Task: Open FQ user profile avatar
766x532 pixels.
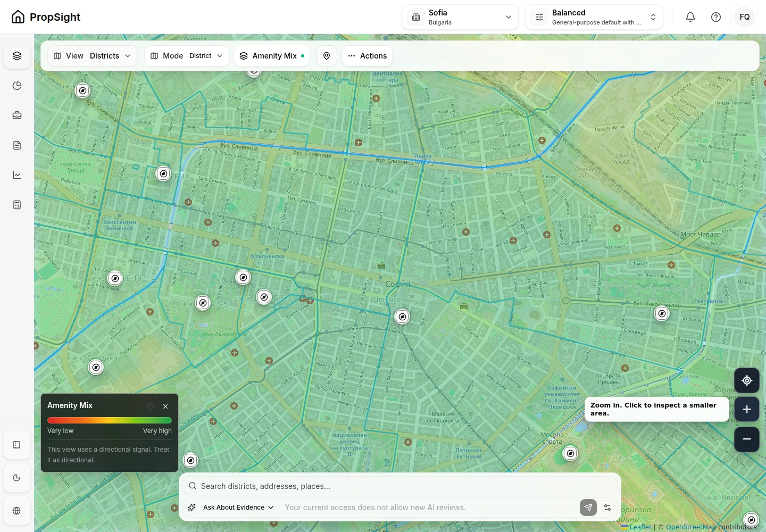Action: [x=745, y=17]
